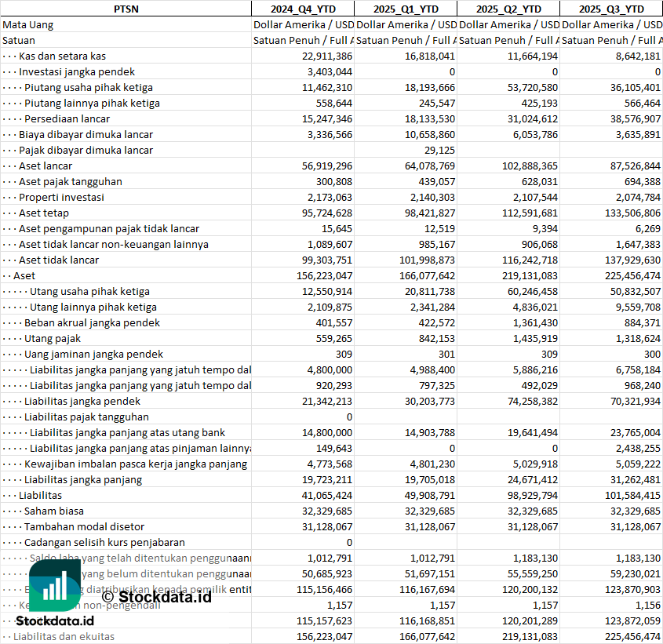The height and width of the screenshot is (644, 663).
Task: Click the Cadangan selisih kurs penjabaran label
Action: click(104, 542)
